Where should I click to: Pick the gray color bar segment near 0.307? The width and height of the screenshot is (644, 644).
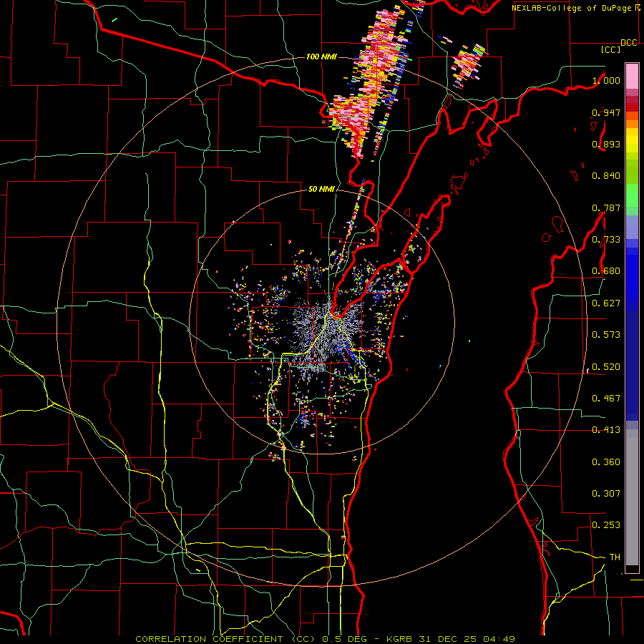click(x=632, y=497)
